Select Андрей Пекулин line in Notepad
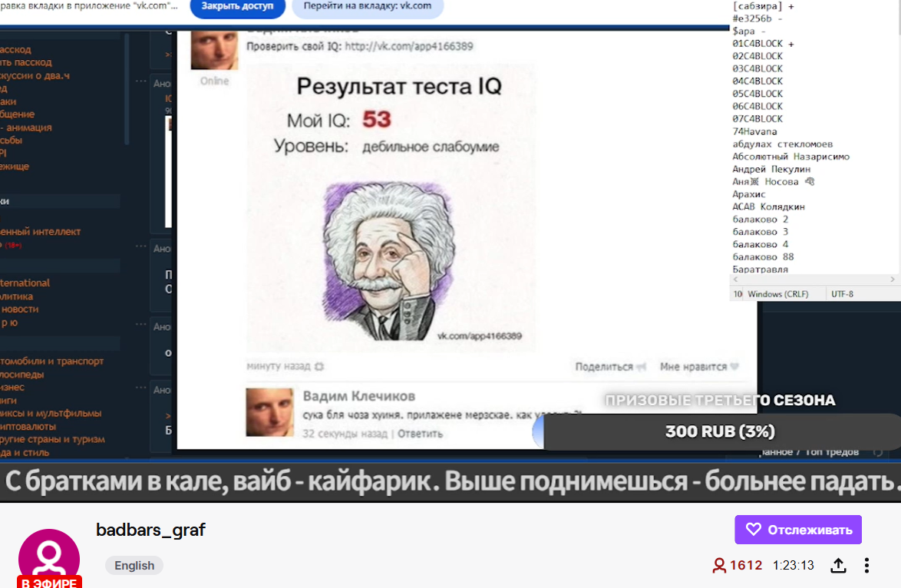The image size is (901, 588). pos(771,169)
